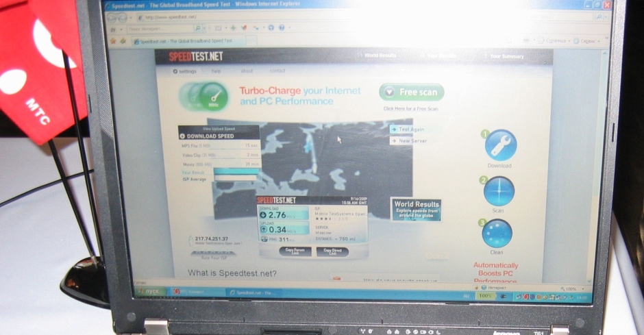The height and width of the screenshot is (335, 644).
Task: Click the upload arrow icon beside 0.34
Action: 264,229
